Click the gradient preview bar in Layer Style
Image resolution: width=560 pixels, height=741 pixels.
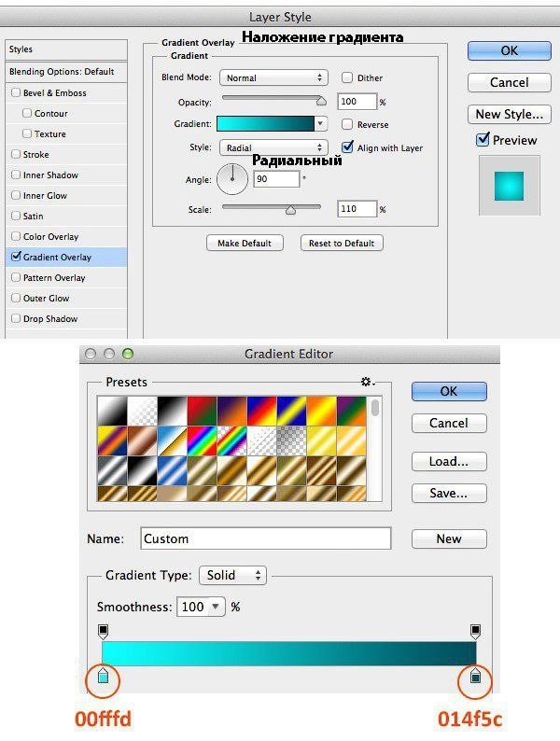click(265, 124)
